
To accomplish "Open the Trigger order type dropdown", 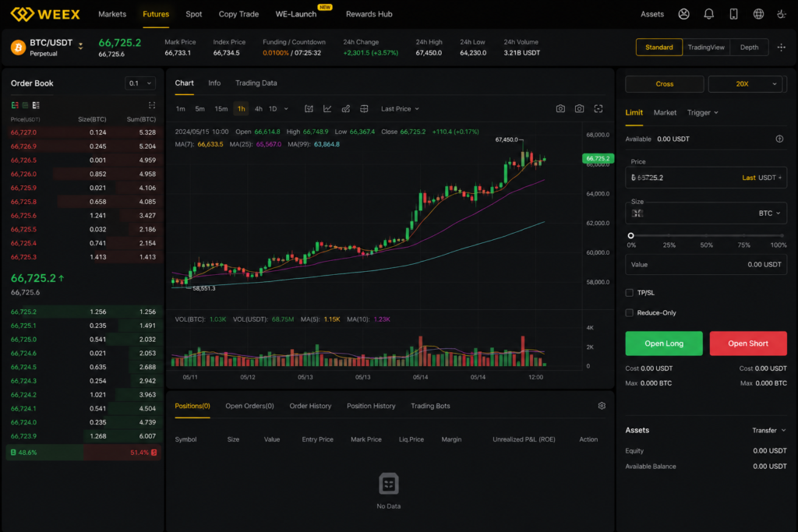I will pyautogui.click(x=702, y=113).
